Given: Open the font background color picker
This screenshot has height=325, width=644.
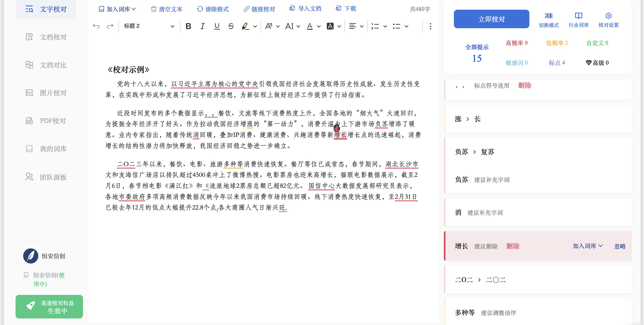Looking at the screenshot, I should [x=334, y=26].
